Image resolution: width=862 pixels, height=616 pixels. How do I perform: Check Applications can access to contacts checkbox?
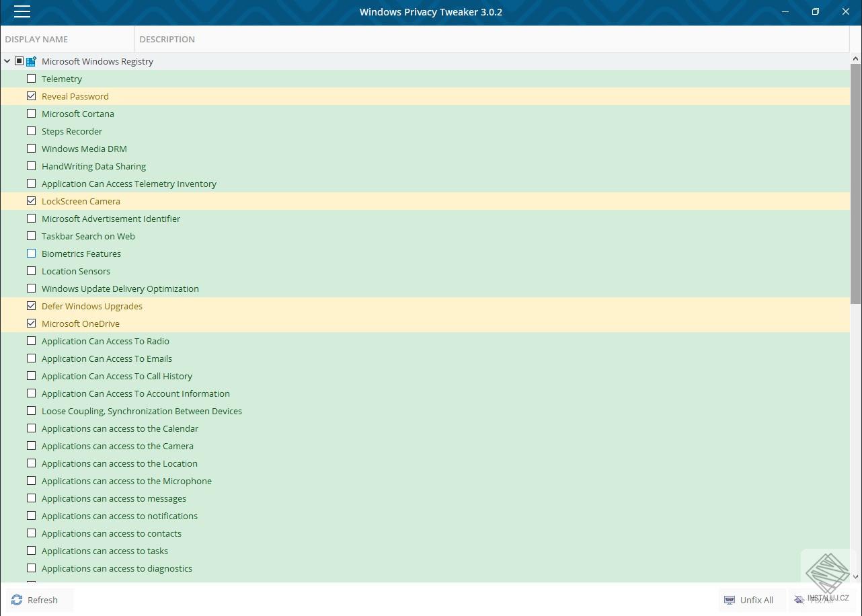(x=31, y=533)
